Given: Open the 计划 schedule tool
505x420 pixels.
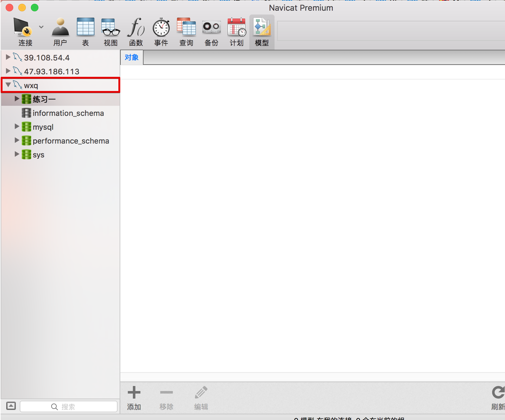Looking at the screenshot, I should point(237,31).
